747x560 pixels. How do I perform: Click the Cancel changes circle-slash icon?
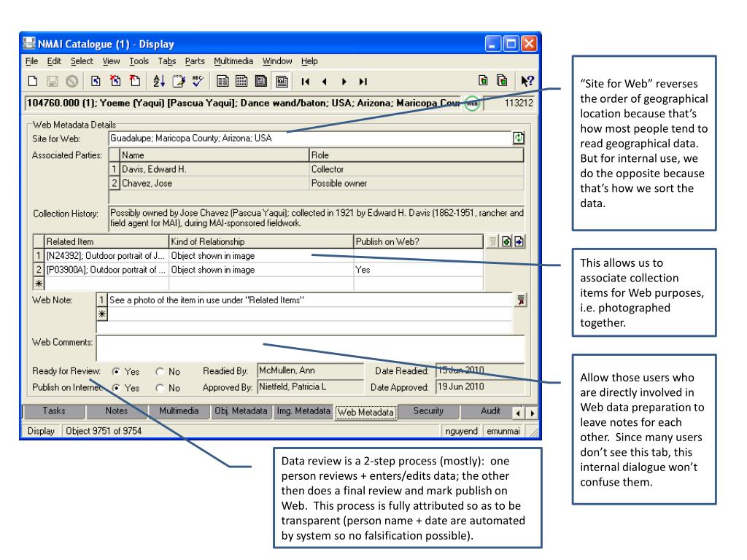[x=72, y=81]
